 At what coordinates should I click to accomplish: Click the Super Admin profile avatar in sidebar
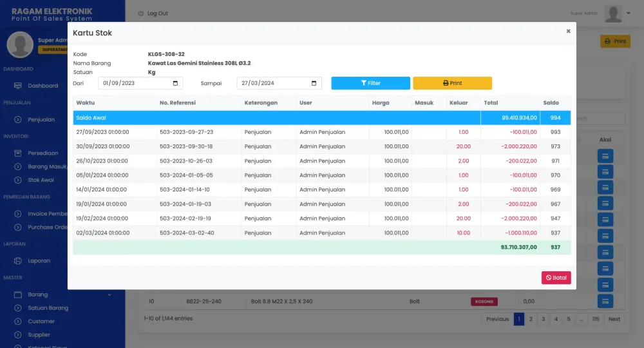click(x=20, y=44)
